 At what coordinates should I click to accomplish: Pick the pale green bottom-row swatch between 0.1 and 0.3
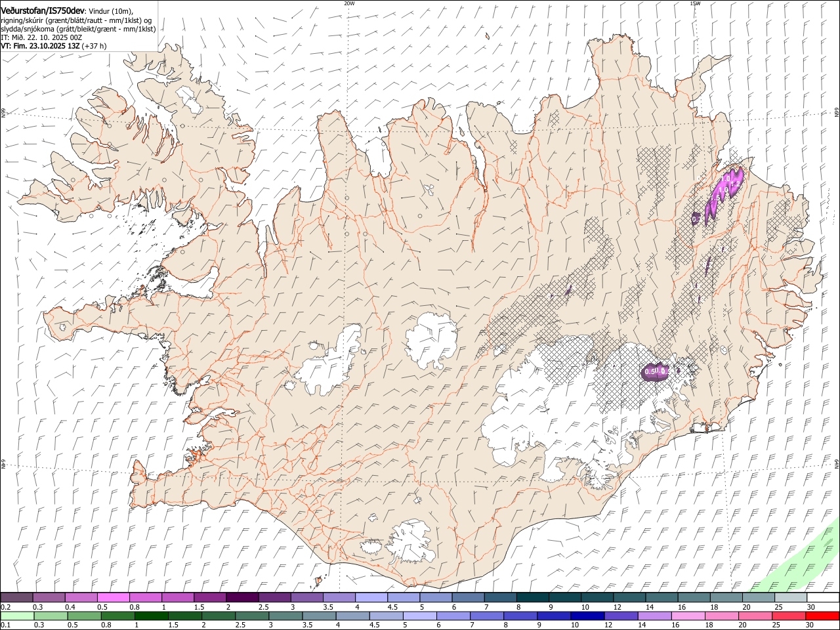pyautogui.click(x=17, y=616)
